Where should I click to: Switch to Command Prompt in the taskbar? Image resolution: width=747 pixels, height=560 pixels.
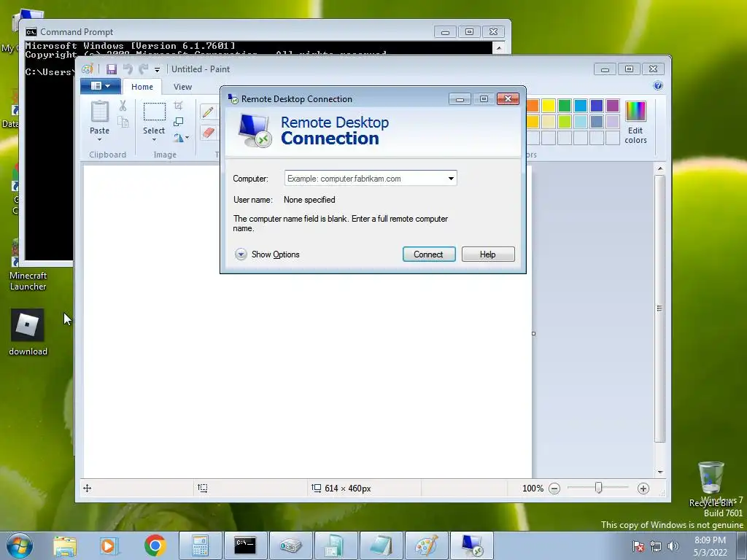coord(245,545)
